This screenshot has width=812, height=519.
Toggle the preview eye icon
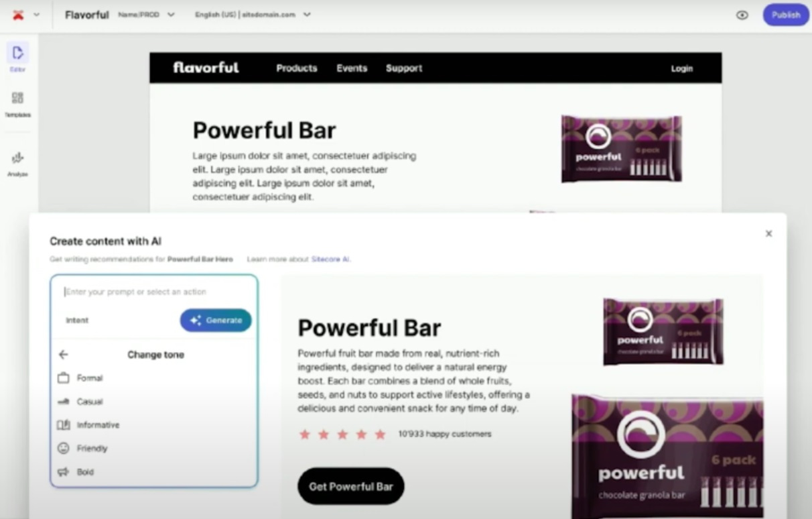point(742,15)
